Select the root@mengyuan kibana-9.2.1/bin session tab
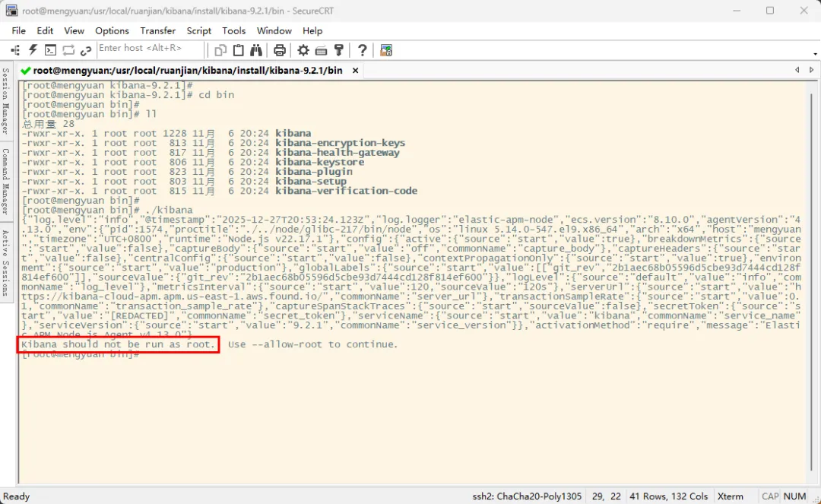The height and width of the screenshot is (504, 821). point(188,70)
